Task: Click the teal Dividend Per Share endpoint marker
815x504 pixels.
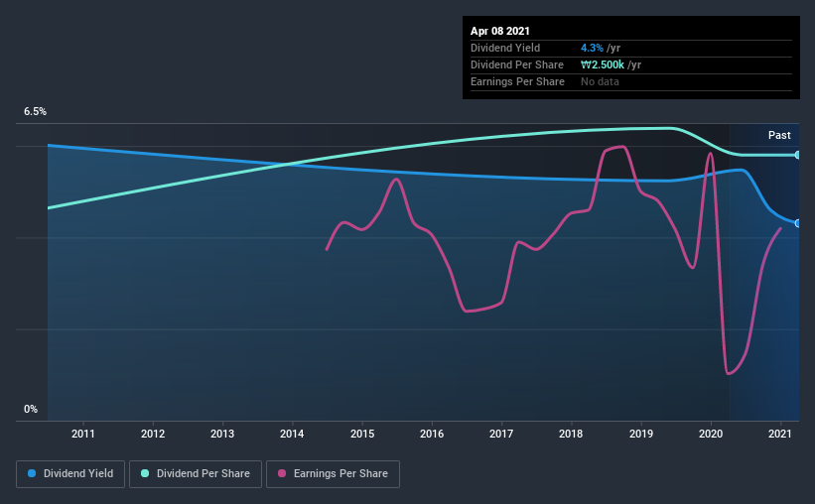Action: [798, 155]
